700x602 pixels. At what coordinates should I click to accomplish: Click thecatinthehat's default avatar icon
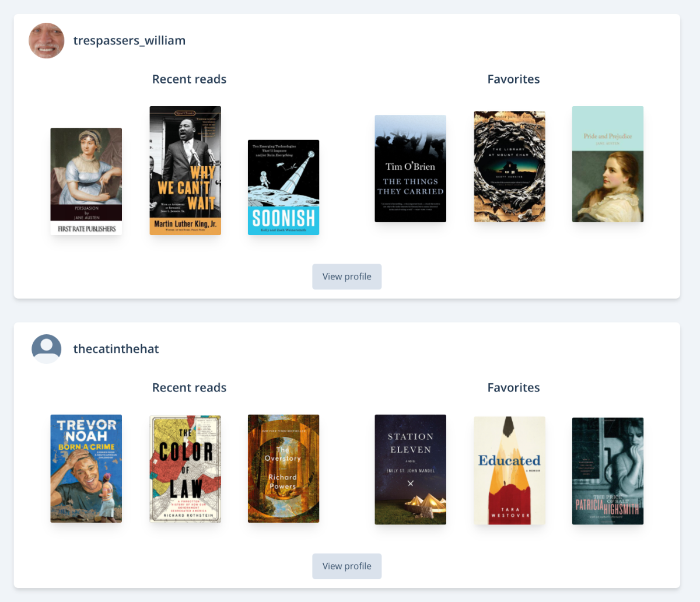click(47, 349)
